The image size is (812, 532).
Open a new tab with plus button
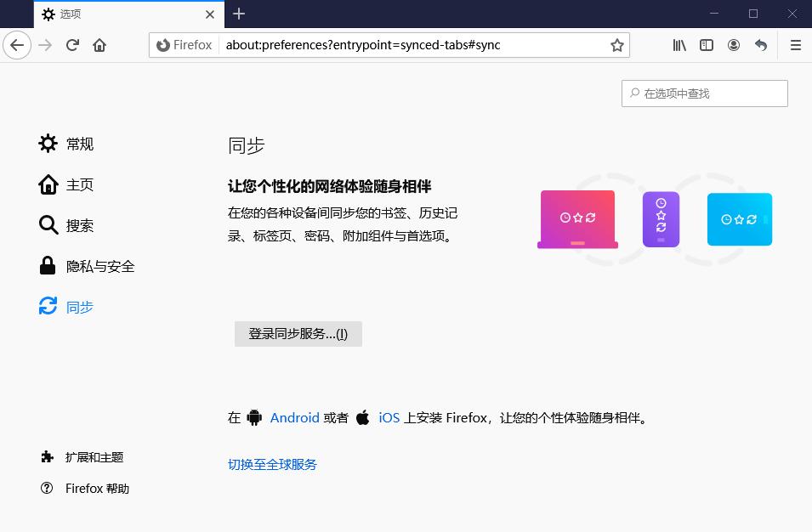point(239,14)
